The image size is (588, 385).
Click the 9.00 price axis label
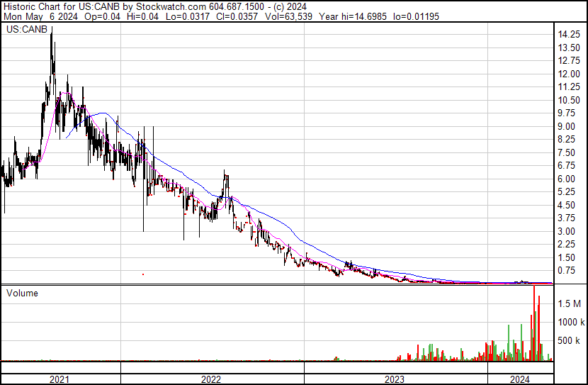(x=566, y=126)
